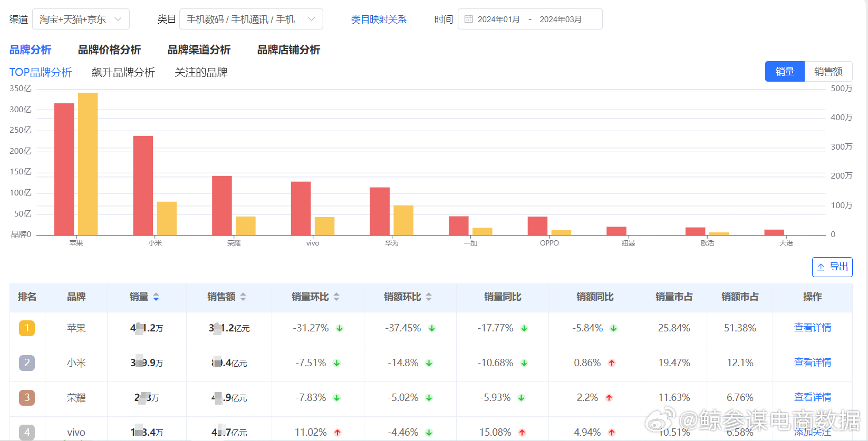The width and height of the screenshot is (868, 441).
Task: Click down arrow beside -4.46% vivo
Action: coord(429,433)
